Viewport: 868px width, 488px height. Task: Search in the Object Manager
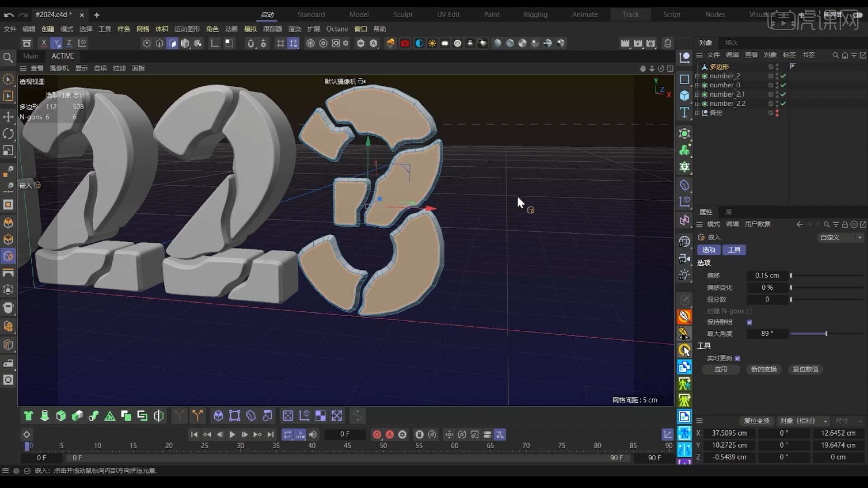[x=835, y=55]
